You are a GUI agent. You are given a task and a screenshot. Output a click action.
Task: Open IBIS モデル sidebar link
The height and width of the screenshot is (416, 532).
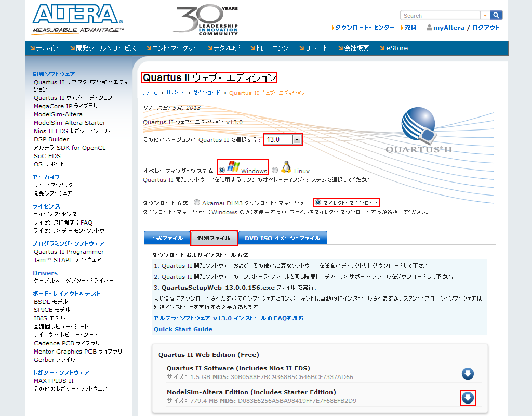coord(49,318)
